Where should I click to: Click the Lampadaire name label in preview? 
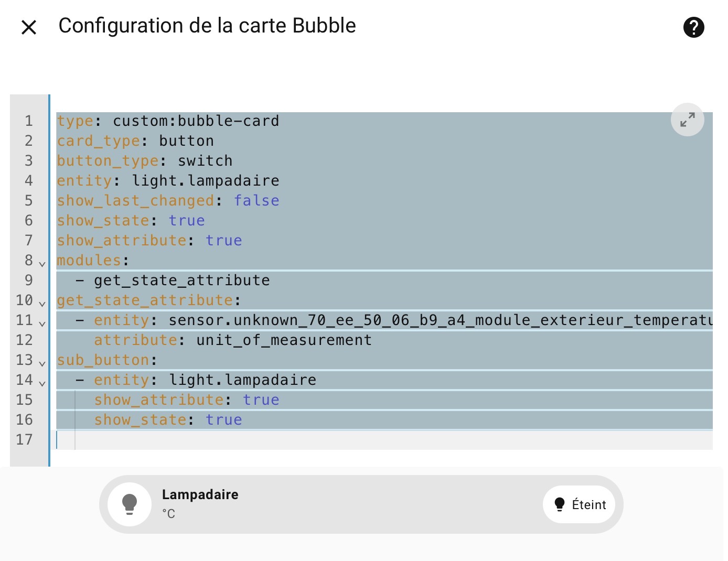point(200,494)
